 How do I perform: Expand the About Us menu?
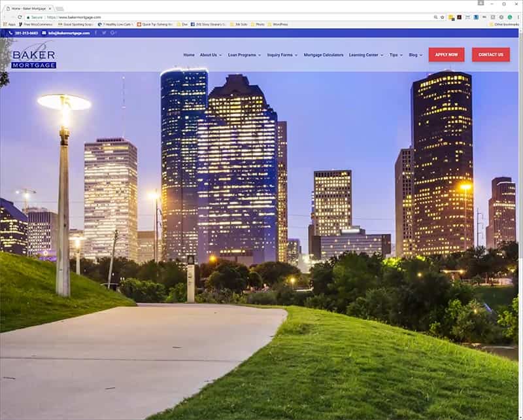pos(211,55)
